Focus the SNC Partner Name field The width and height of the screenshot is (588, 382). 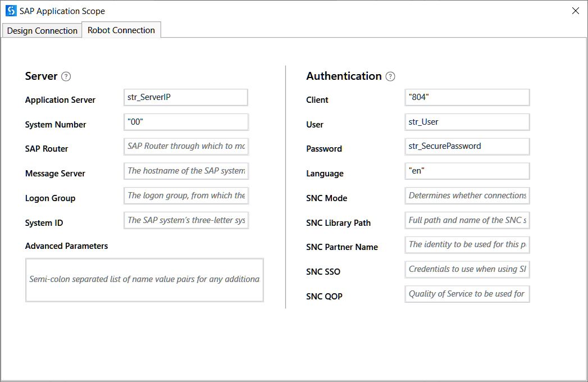(467, 245)
